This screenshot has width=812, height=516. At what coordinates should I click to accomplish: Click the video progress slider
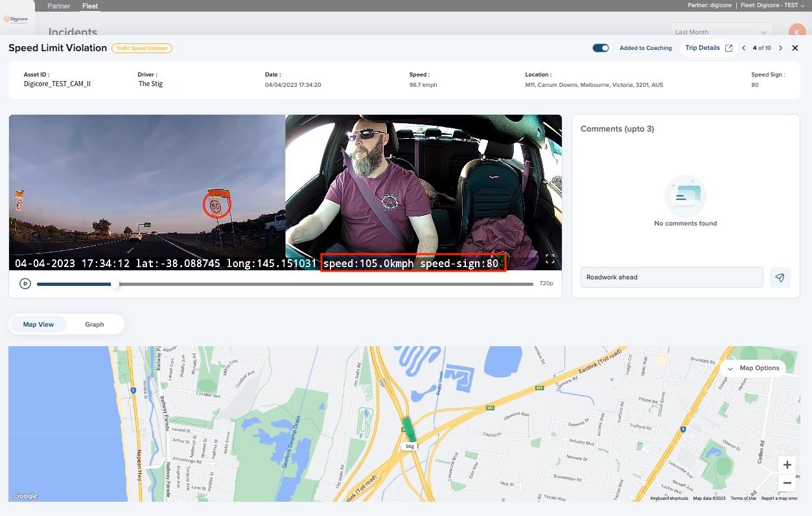click(x=285, y=284)
